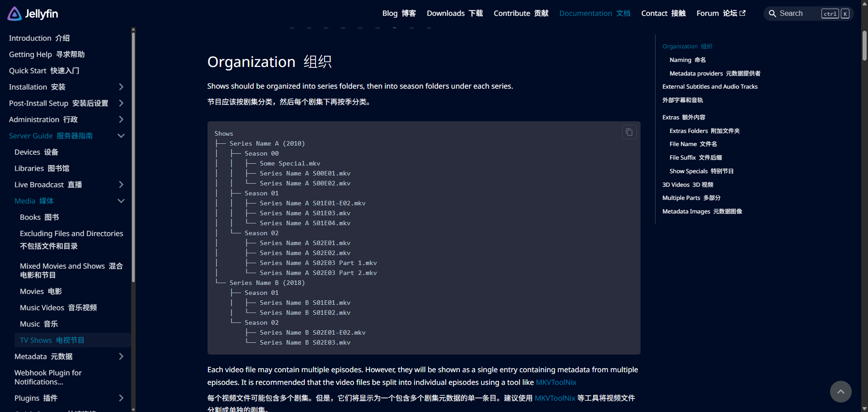Open the MKVToolNix link in English paragraph
The height and width of the screenshot is (412, 868).
click(x=556, y=383)
